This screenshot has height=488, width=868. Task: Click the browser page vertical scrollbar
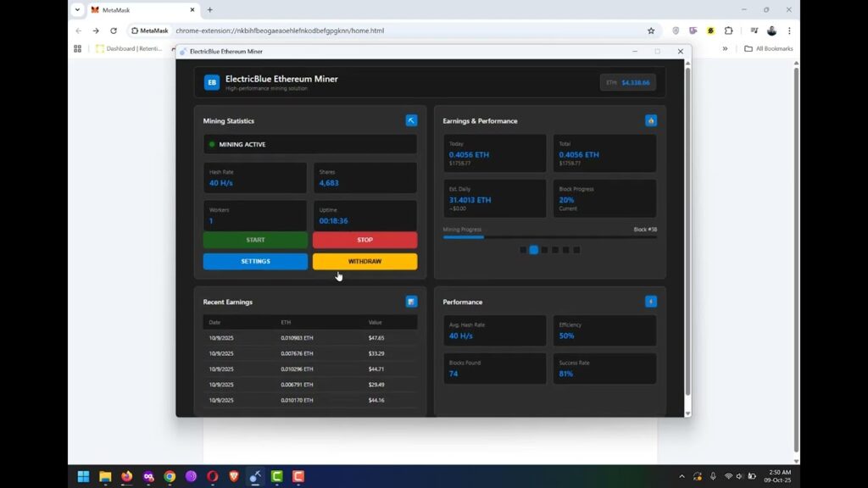pyautogui.click(x=796, y=260)
